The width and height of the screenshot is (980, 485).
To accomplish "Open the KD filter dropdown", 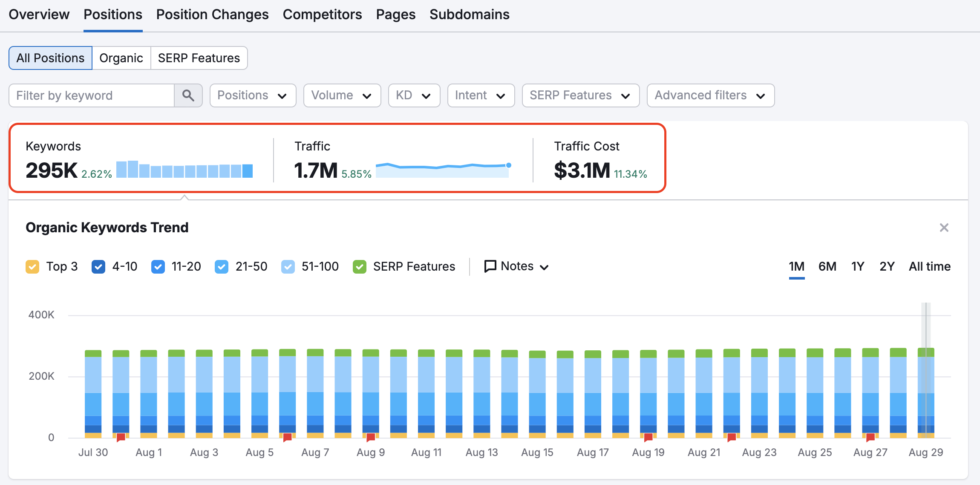I will [414, 95].
